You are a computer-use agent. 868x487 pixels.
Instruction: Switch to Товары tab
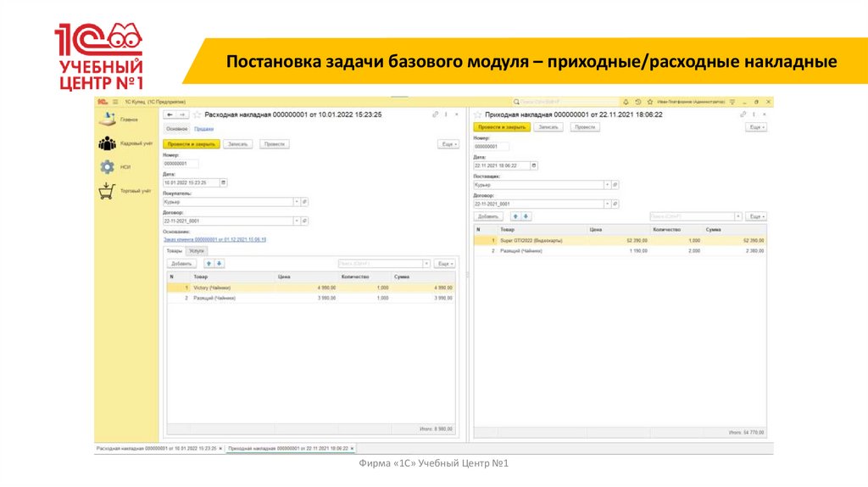175,251
